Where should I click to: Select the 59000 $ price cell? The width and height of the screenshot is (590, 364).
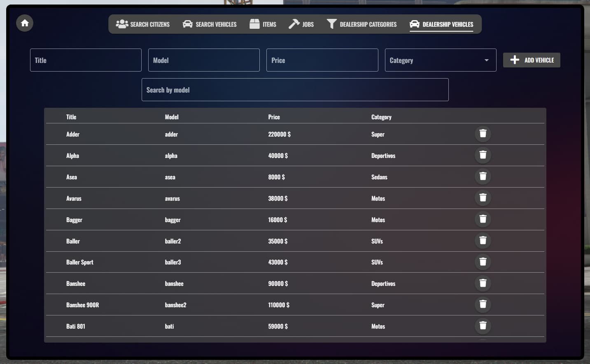(x=278, y=326)
